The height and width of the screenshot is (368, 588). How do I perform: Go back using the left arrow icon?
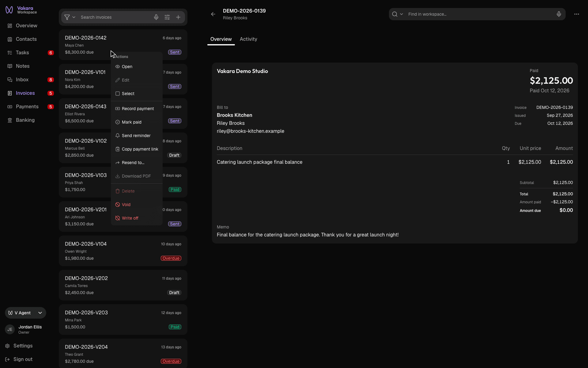point(213,14)
